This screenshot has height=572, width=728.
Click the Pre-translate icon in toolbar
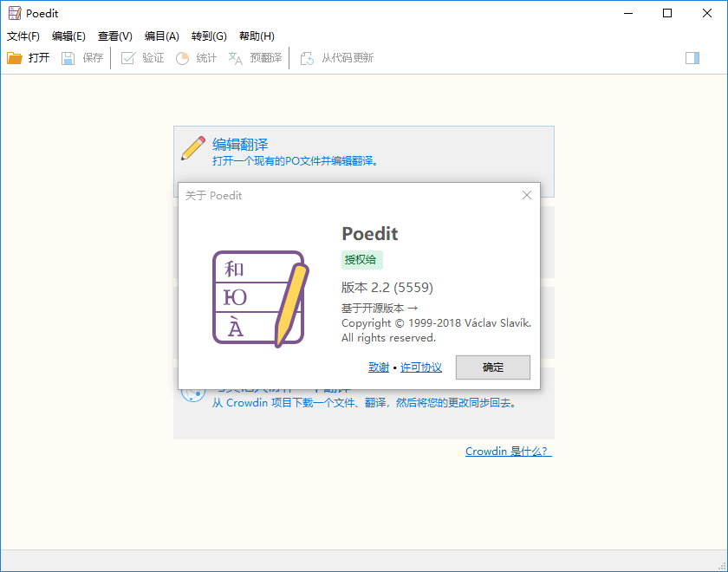[x=236, y=58]
